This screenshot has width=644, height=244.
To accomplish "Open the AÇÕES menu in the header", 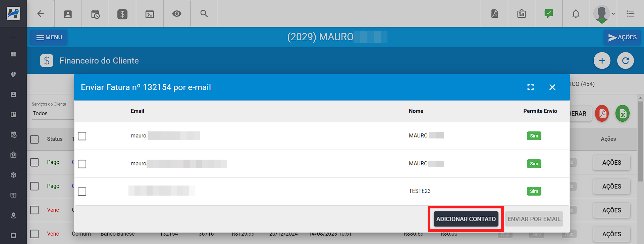I will [622, 37].
